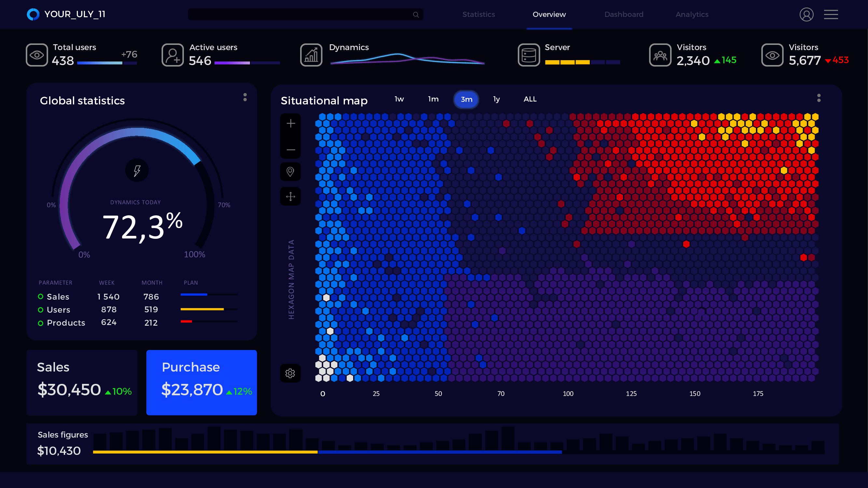Click the lightning bolt icon in gauge
The image size is (868, 488).
pos(137,170)
